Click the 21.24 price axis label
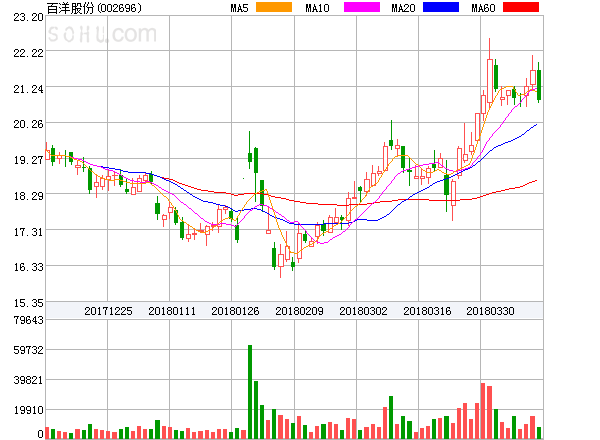This screenshot has width=600, height=440. [x=28, y=89]
